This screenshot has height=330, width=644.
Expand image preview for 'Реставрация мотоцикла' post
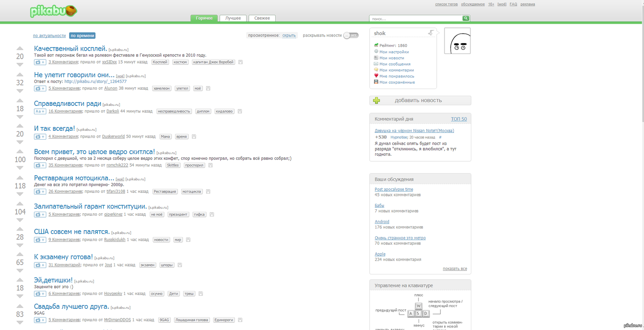tap(40, 192)
